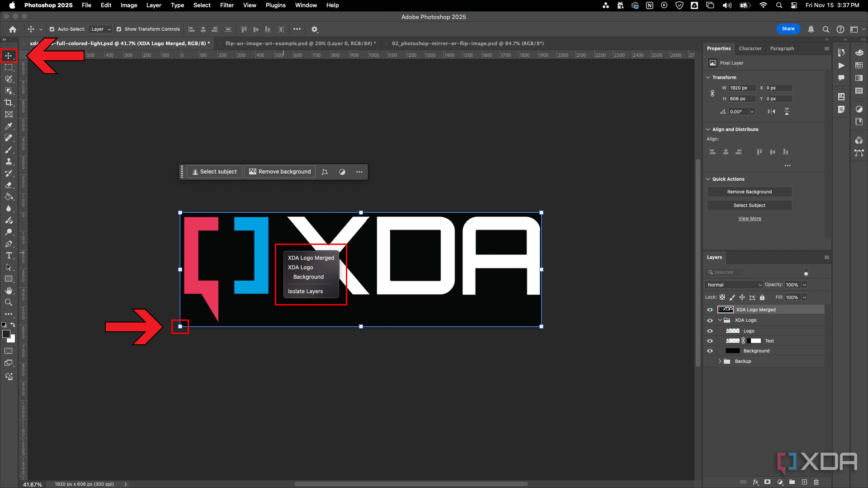Choose Isolate Layers in context menu
The width and height of the screenshot is (868, 488).
click(x=305, y=292)
